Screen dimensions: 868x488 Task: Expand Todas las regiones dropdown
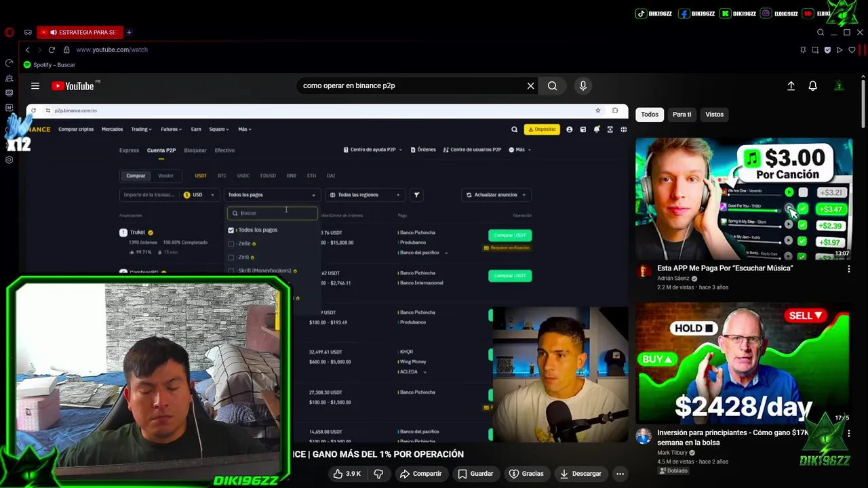point(366,195)
